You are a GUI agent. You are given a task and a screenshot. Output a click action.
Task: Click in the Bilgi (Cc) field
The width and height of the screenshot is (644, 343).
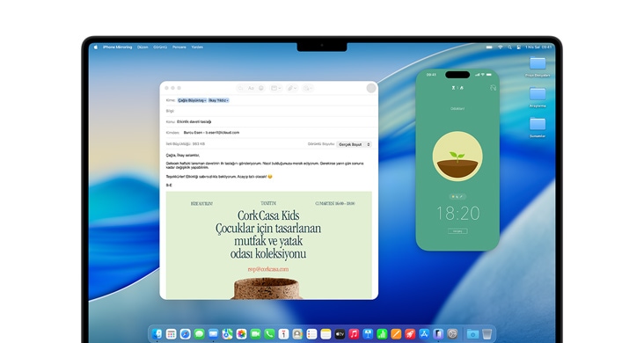click(268, 111)
